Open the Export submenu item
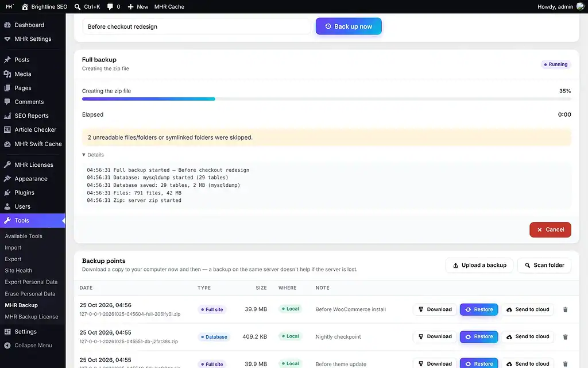588x368 pixels. click(13, 259)
